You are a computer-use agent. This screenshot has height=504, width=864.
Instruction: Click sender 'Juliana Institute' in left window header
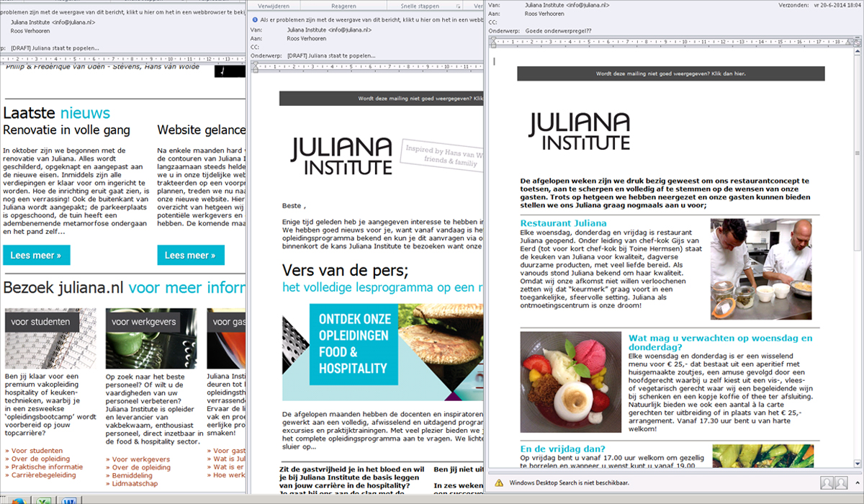53,22
